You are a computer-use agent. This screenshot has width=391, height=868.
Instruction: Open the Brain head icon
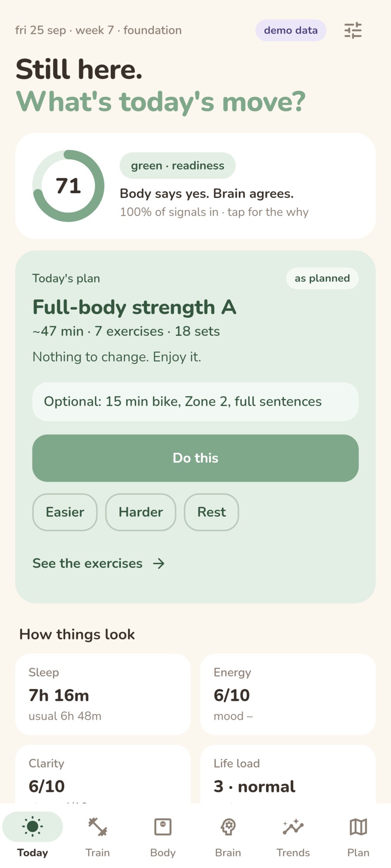[x=228, y=827]
